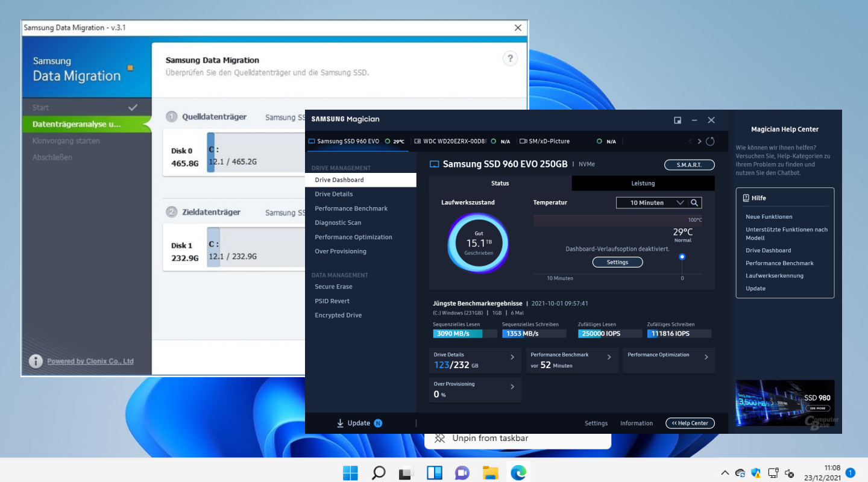The image size is (868, 482).
Task: Show next drives with right arrow
Action: tap(699, 142)
